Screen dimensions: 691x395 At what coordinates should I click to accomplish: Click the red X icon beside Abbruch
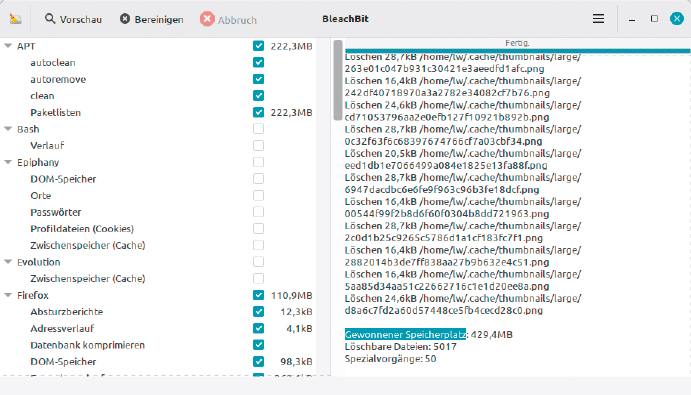click(207, 19)
